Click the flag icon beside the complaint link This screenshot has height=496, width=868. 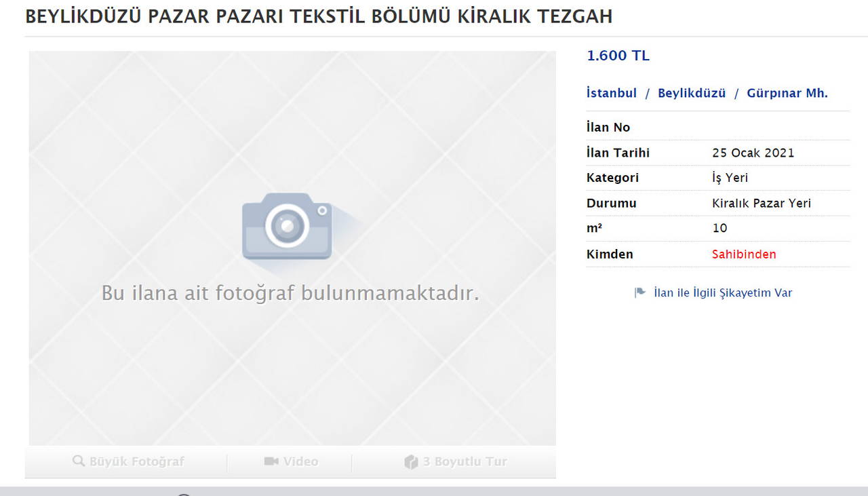639,293
